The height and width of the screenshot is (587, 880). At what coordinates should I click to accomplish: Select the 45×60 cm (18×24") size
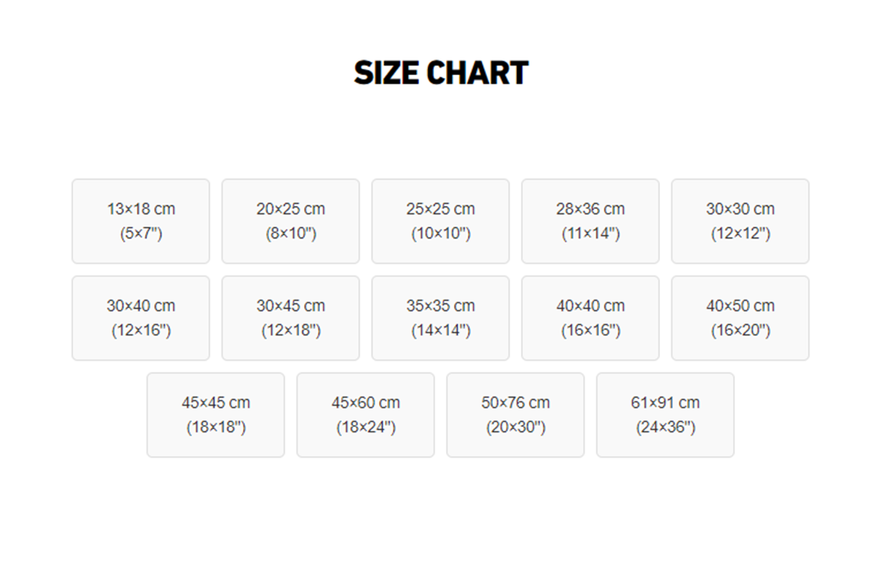[x=366, y=415]
